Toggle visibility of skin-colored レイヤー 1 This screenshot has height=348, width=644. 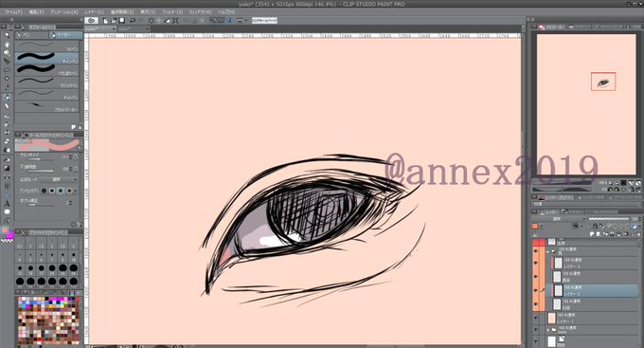coord(536,318)
